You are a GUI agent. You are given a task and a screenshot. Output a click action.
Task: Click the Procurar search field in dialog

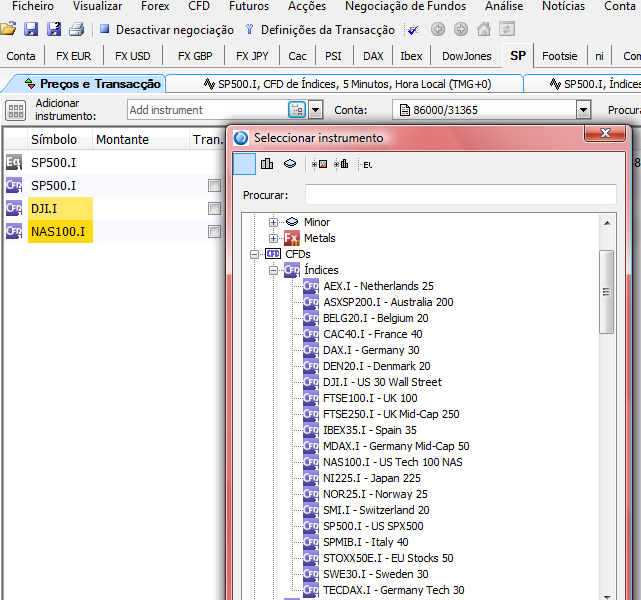pyautogui.click(x=461, y=194)
